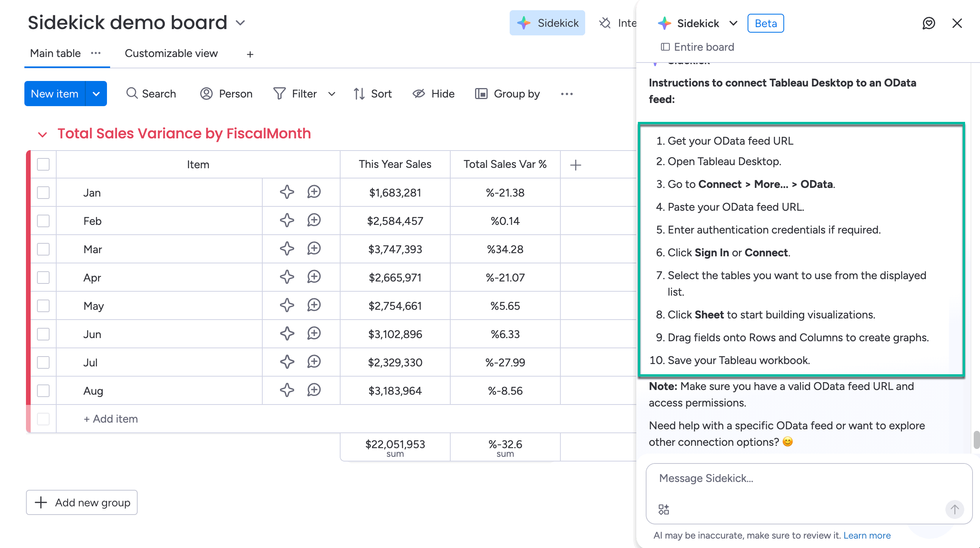Collapse the Total Sales Variance group
The height and width of the screenshot is (548, 980).
pyautogui.click(x=42, y=134)
